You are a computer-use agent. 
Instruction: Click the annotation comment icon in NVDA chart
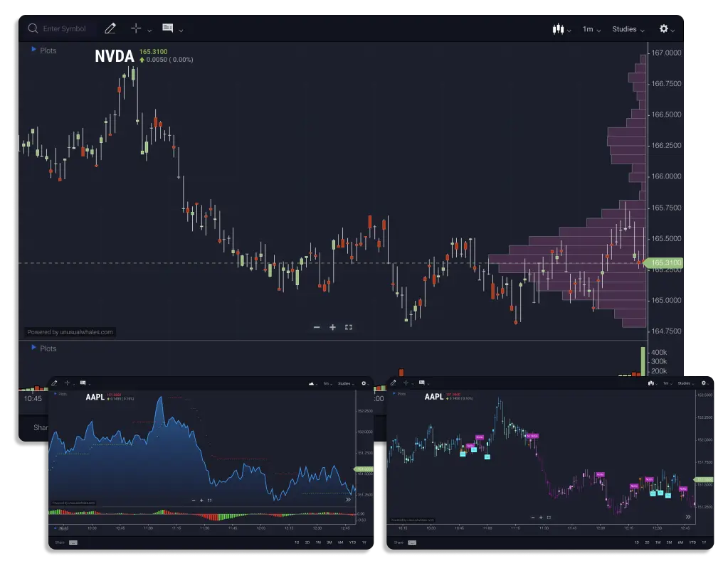168,28
